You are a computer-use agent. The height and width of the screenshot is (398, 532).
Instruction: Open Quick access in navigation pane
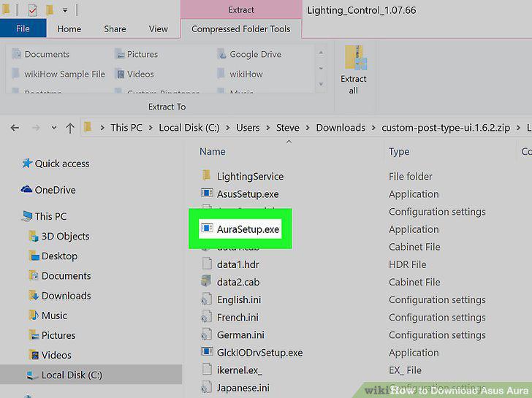(x=56, y=164)
